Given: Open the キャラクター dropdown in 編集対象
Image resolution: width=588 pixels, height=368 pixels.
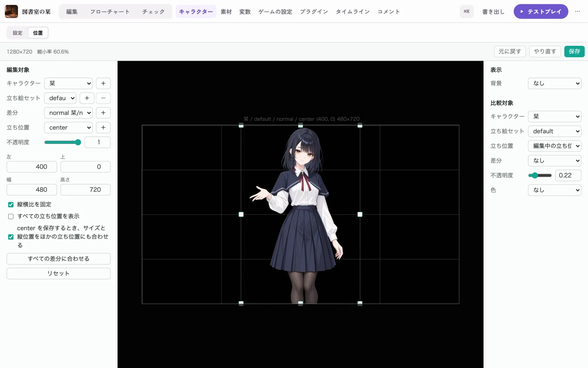Looking at the screenshot, I should 68,83.
